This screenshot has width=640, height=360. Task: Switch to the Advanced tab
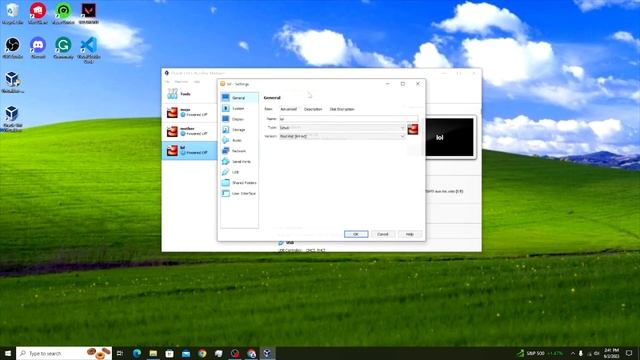pyautogui.click(x=289, y=109)
